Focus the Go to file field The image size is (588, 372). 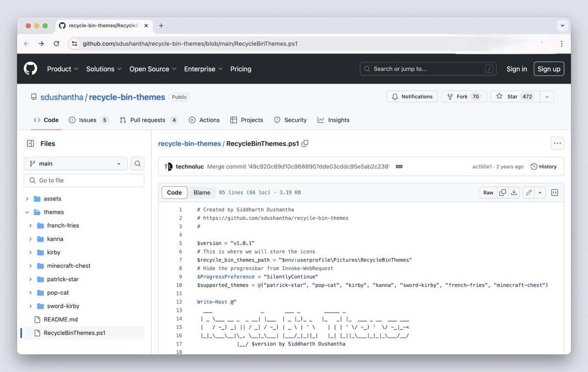tap(84, 180)
